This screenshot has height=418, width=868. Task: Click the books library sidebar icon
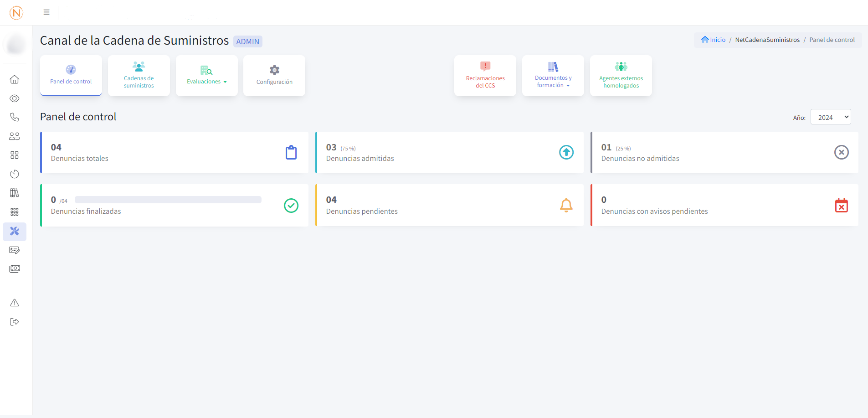[x=15, y=193]
